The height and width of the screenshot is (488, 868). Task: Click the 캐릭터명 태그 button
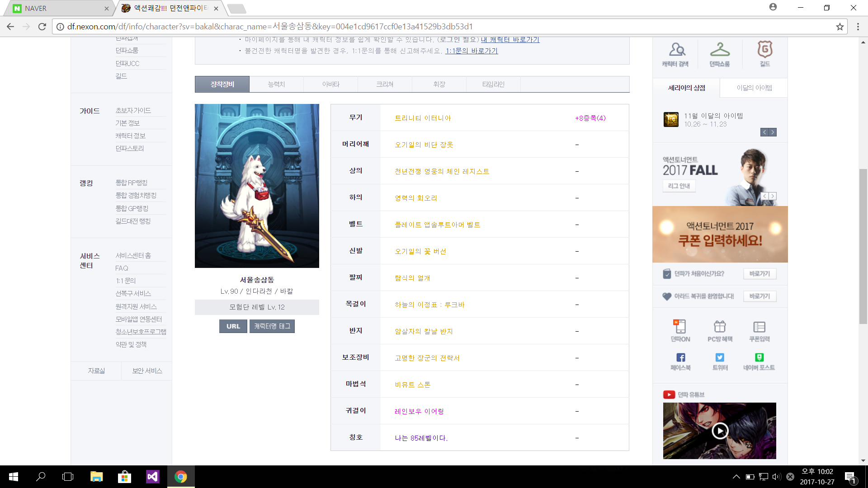272,326
